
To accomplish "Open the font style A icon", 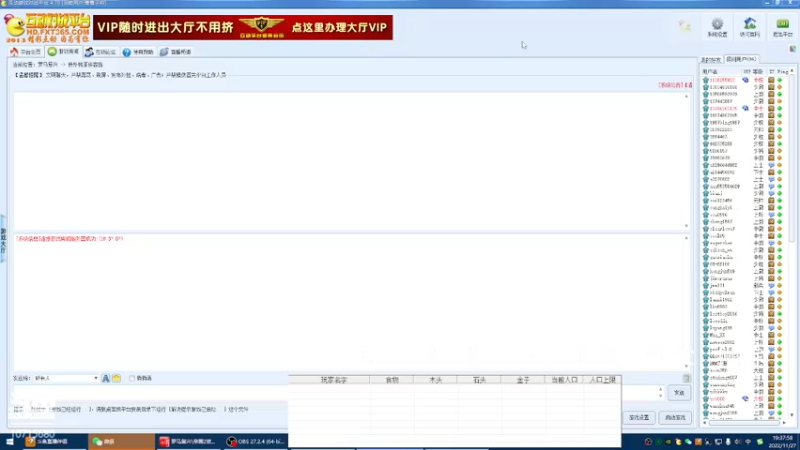I will pyautogui.click(x=106, y=379).
